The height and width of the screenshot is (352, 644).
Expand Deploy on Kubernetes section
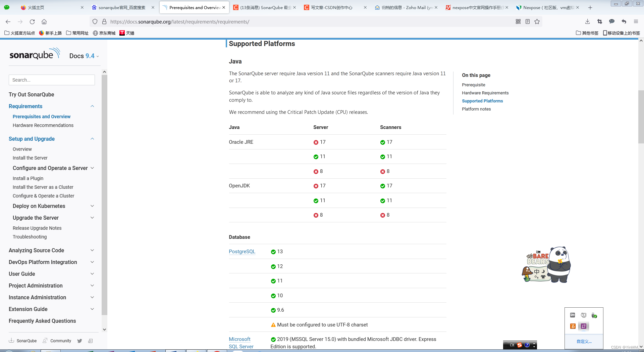tap(92, 206)
